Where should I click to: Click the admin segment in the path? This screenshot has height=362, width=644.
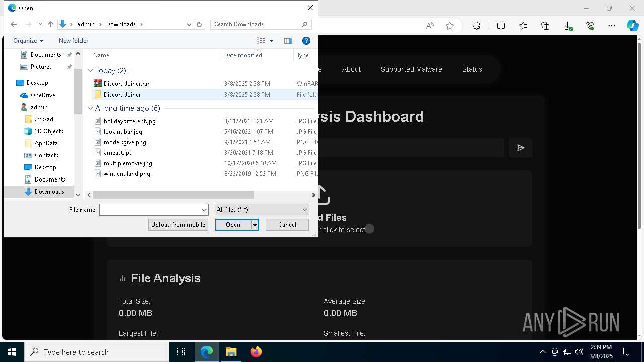[86, 24]
